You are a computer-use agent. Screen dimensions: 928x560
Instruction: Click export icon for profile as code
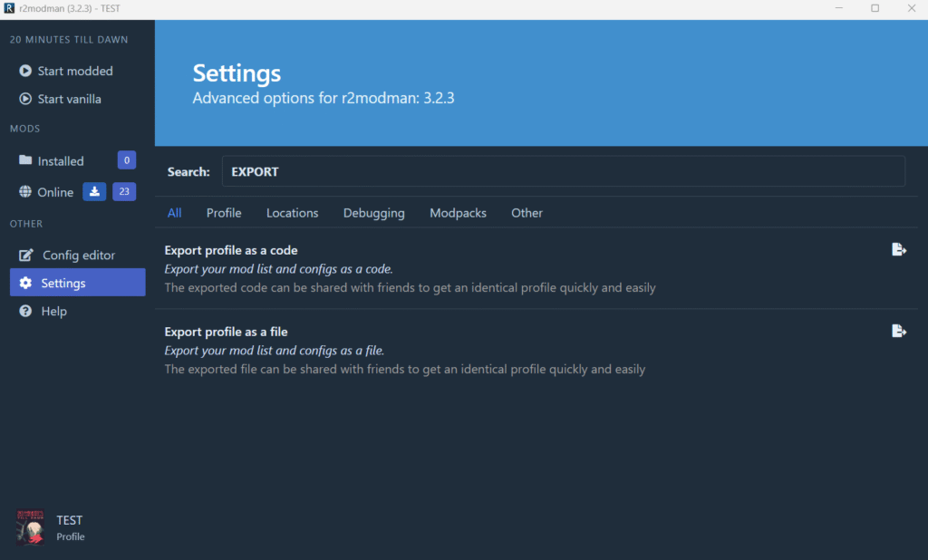click(x=898, y=250)
